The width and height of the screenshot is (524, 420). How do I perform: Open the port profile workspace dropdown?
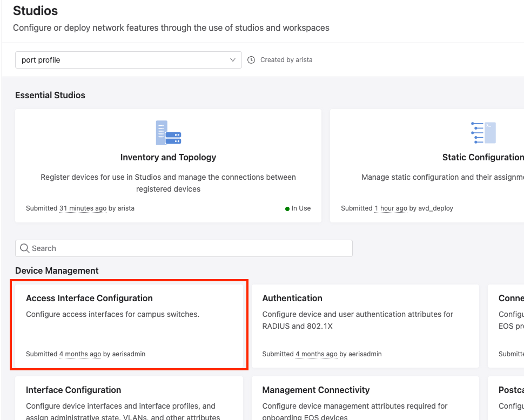(x=128, y=60)
